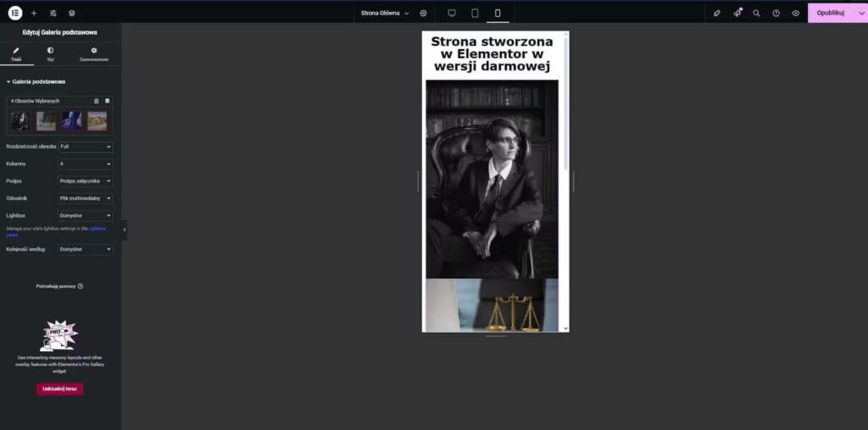Screen dimensions: 868x430
Task: Click the plus add element icon
Action: pyautogui.click(x=34, y=13)
